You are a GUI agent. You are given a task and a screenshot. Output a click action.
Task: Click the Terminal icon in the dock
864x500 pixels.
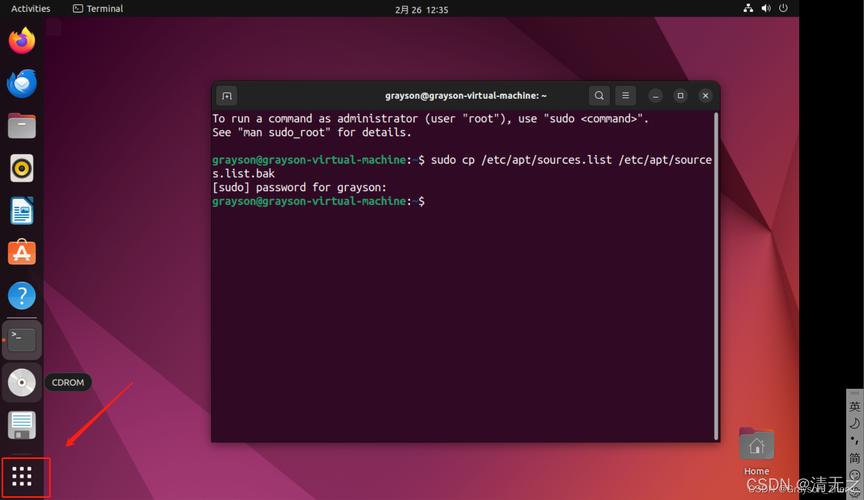click(x=22, y=340)
